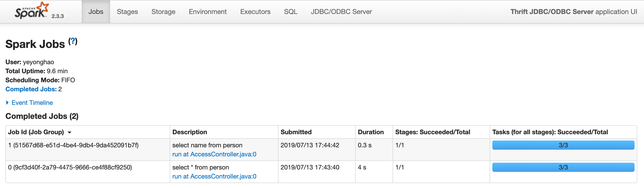
Task: Open run at AccessController.java:0 for job 0
Action: coord(214,176)
